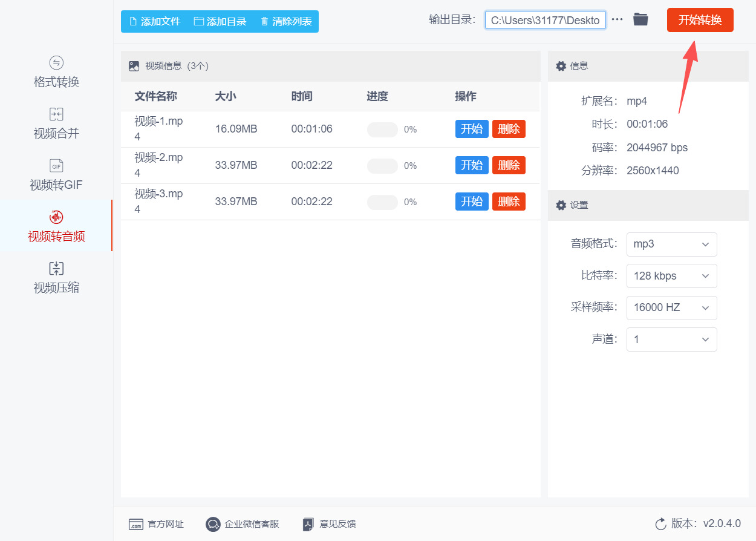Click the output directory path field
756x541 pixels.
coord(545,20)
